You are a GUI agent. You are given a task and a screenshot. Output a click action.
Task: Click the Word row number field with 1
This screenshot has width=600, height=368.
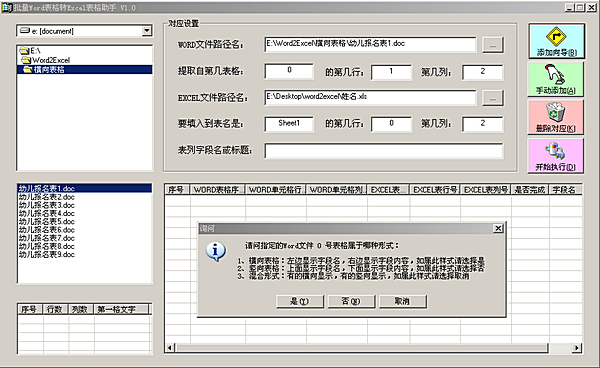pos(391,72)
